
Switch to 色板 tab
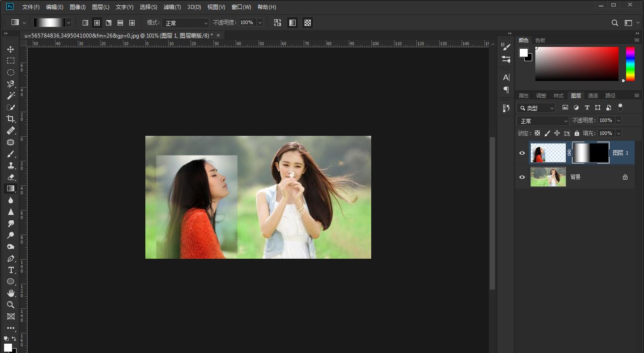(540, 40)
